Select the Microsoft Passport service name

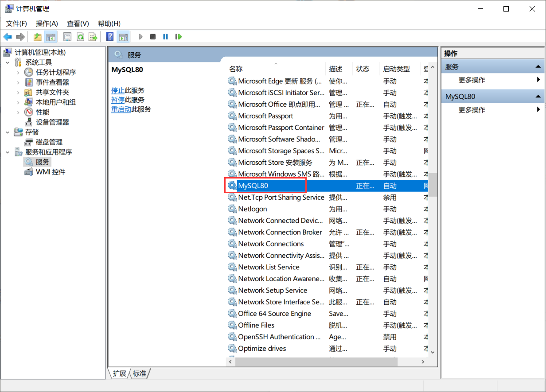click(x=265, y=116)
